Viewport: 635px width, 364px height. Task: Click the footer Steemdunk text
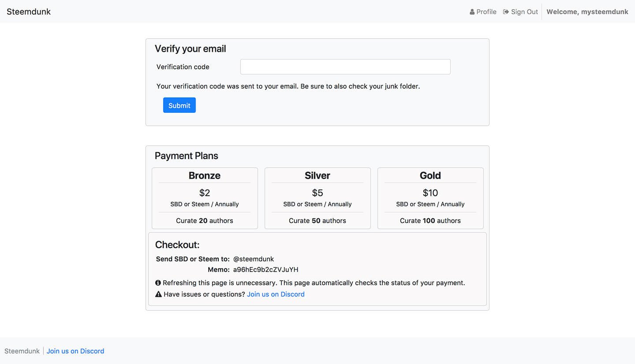pos(22,351)
